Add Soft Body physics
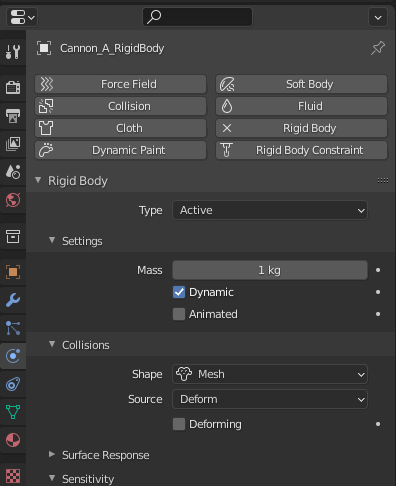Screen dimensions: 396x486 [x=301, y=84]
